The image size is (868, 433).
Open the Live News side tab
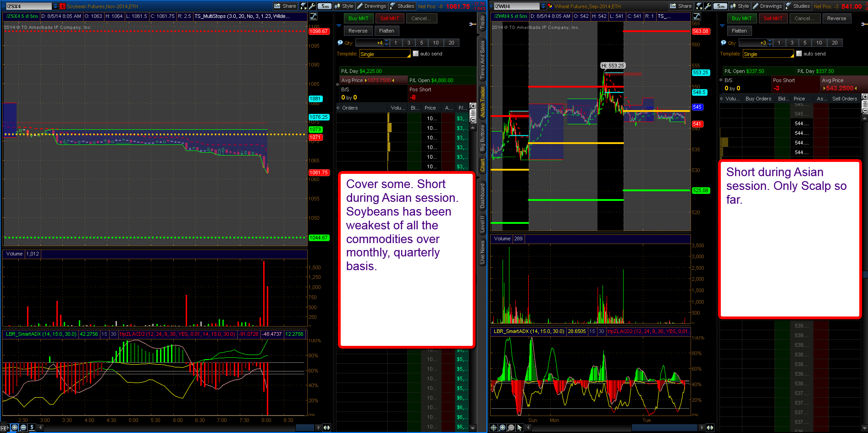[482, 252]
